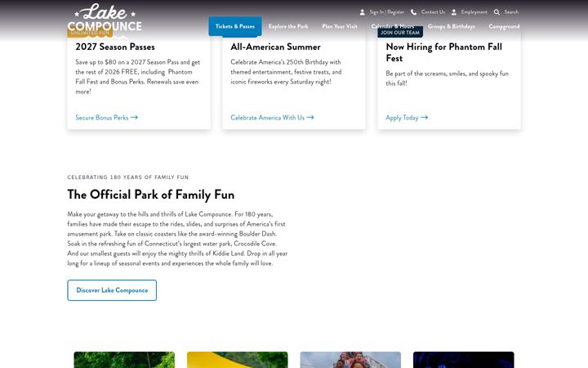This screenshot has width=588, height=368.
Task: Click the Discover Lake Compounce button
Action: (x=112, y=290)
